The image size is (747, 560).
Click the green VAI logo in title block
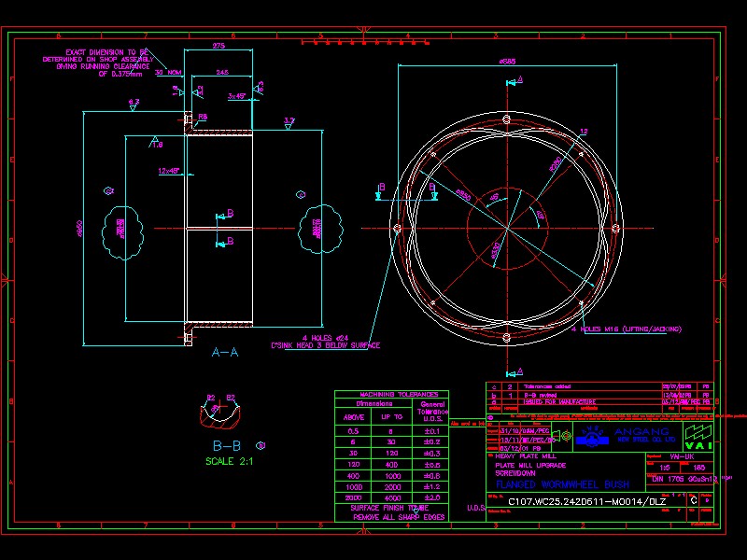click(698, 437)
